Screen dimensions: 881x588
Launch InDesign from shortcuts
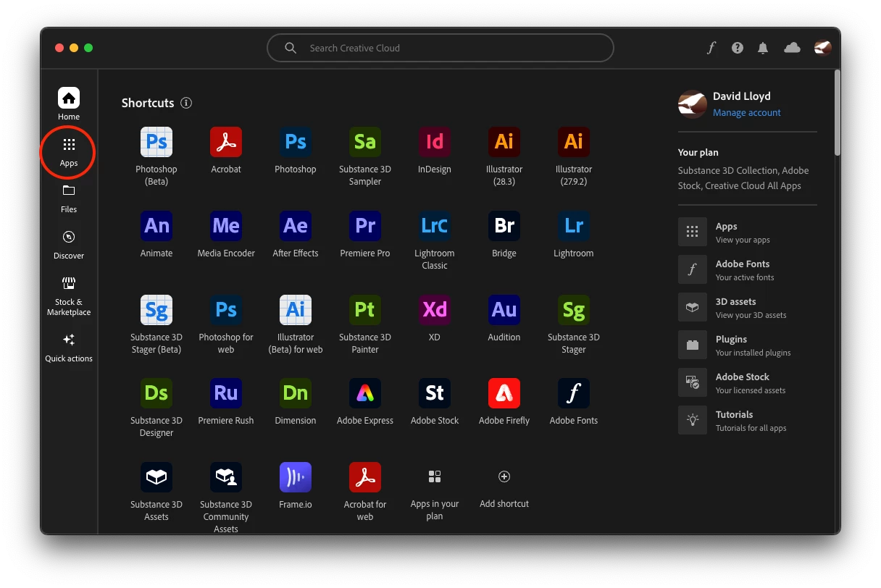(435, 142)
